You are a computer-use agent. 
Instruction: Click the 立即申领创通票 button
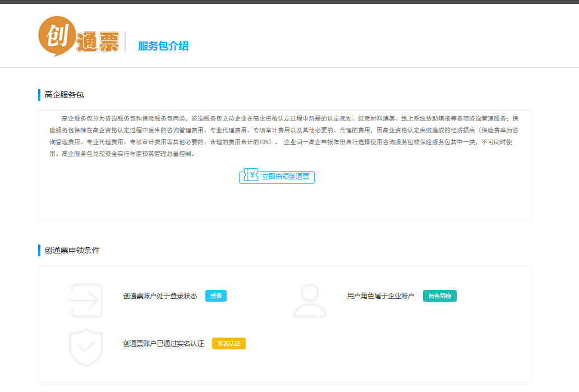click(x=277, y=177)
